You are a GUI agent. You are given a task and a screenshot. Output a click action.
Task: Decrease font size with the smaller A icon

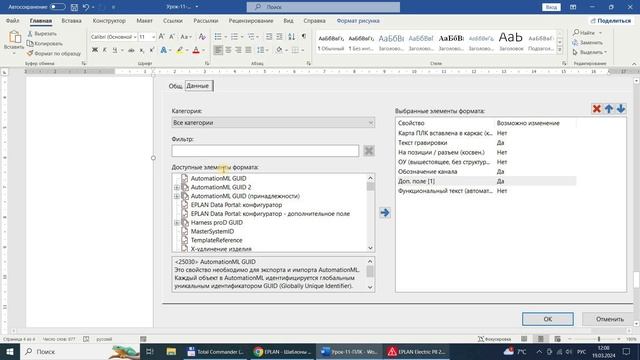point(172,37)
